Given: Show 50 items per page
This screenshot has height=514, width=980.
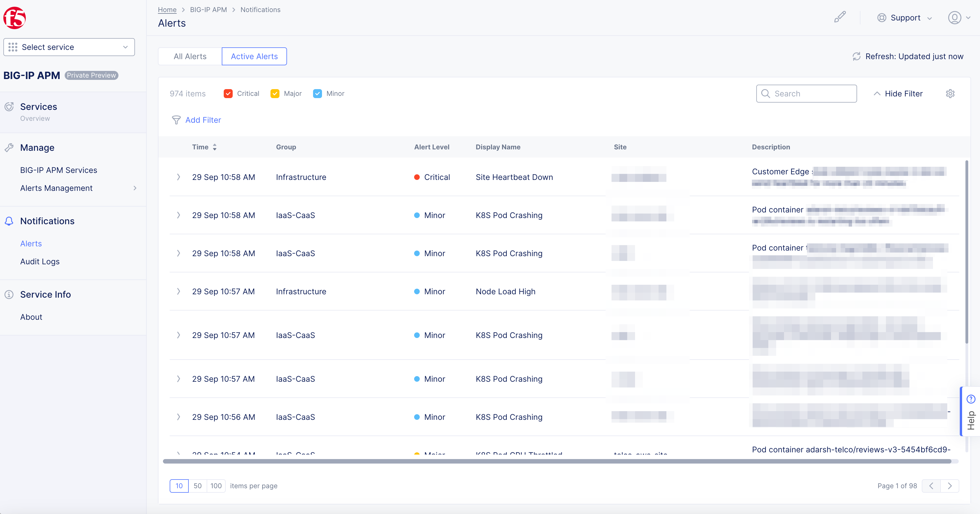Looking at the screenshot, I should point(197,486).
